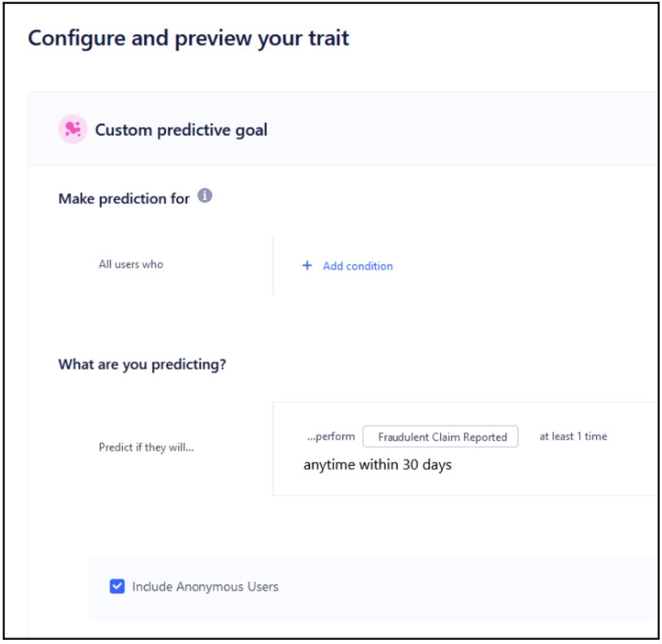662x644 pixels.
Task: Select the What are you predicting heading
Action: 142,364
